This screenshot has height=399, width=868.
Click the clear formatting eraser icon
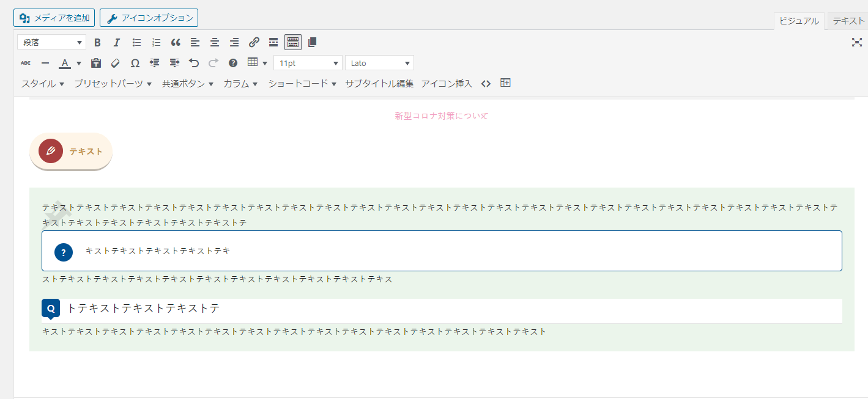point(116,63)
